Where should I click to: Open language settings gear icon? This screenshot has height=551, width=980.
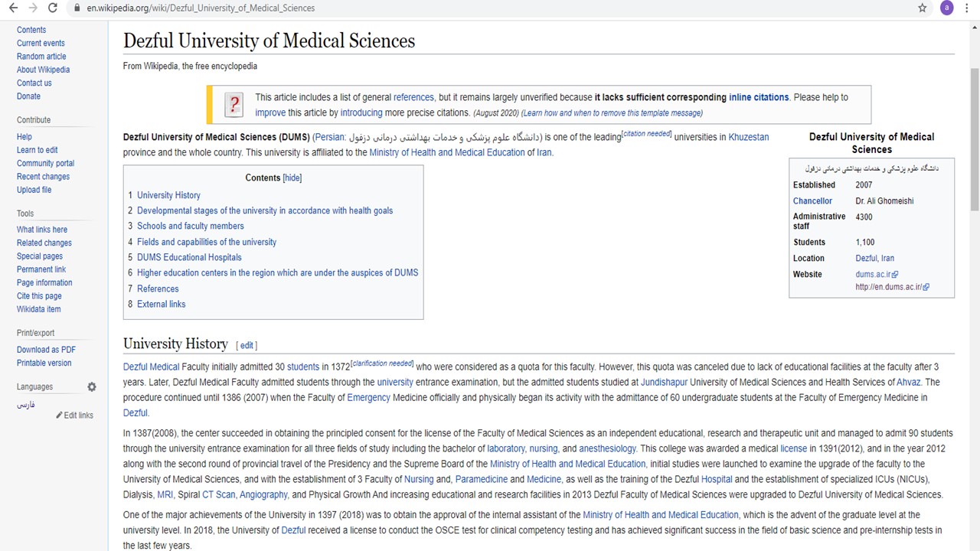(x=92, y=387)
